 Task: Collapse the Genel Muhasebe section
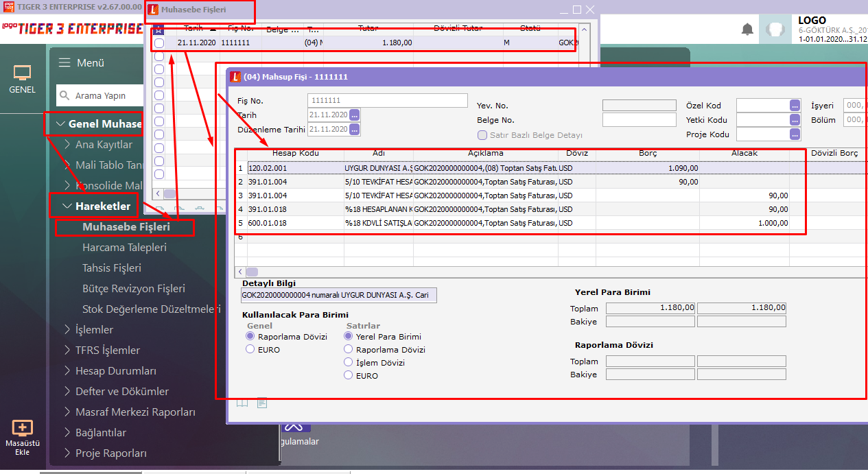pos(61,124)
